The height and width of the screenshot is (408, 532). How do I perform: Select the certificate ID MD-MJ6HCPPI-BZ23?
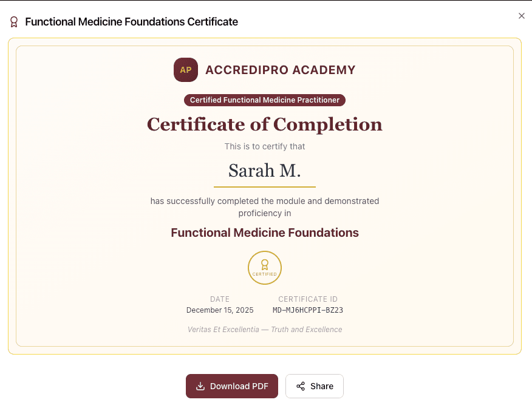[x=308, y=310]
